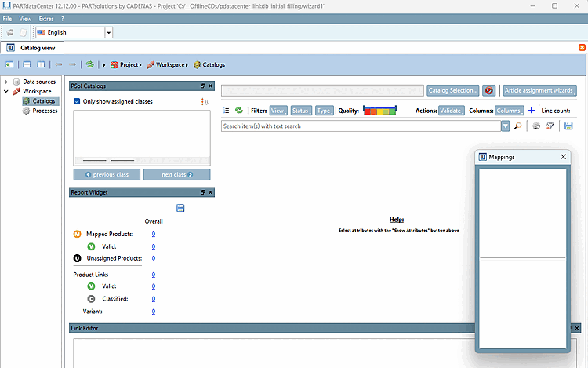Open the Workspace breadcrumb
Image resolution: width=588 pixels, height=368 pixels.
167,64
